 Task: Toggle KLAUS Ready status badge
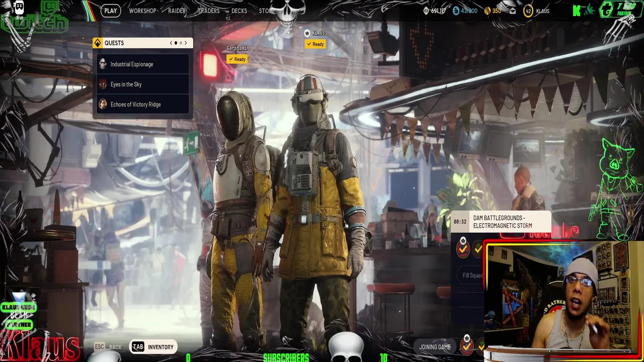(x=315, y=44)
